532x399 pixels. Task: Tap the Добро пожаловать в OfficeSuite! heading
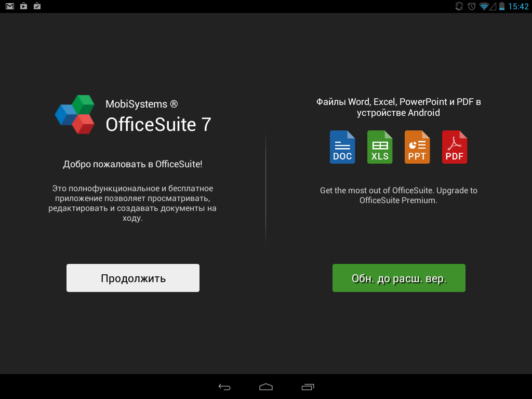click(132, 164)
